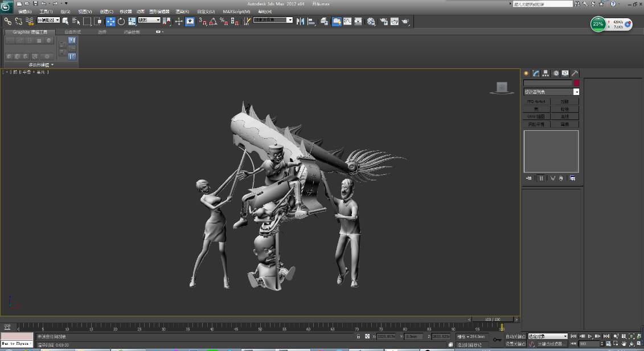Image resolution: width=644 pixels, height=351 pixels.
Task: Open the Material Editor from toolbar
Action: [371, 22]
